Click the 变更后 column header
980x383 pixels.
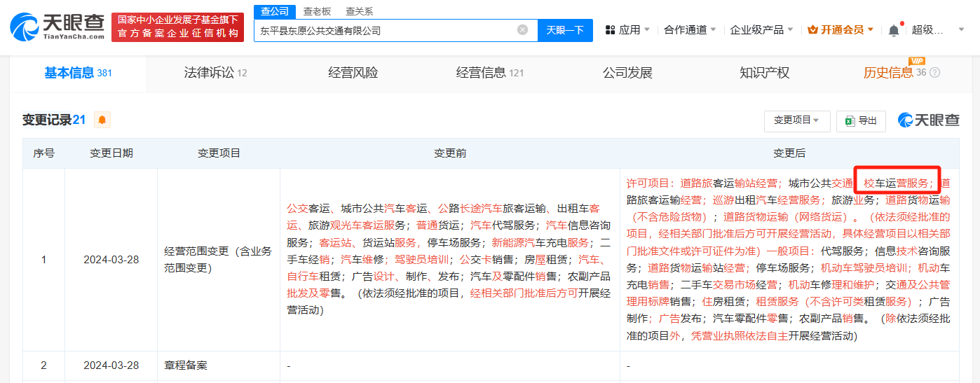pyautogui.click(x=789, y=153)
